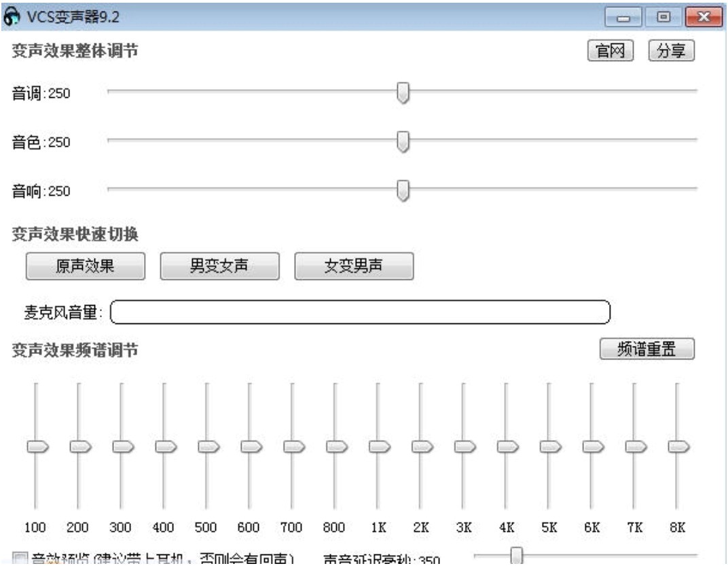Click the 音调:250 pitch value label
Image resolution: width=728 pixels, height=568 pixels.
(x=41, y=93)
